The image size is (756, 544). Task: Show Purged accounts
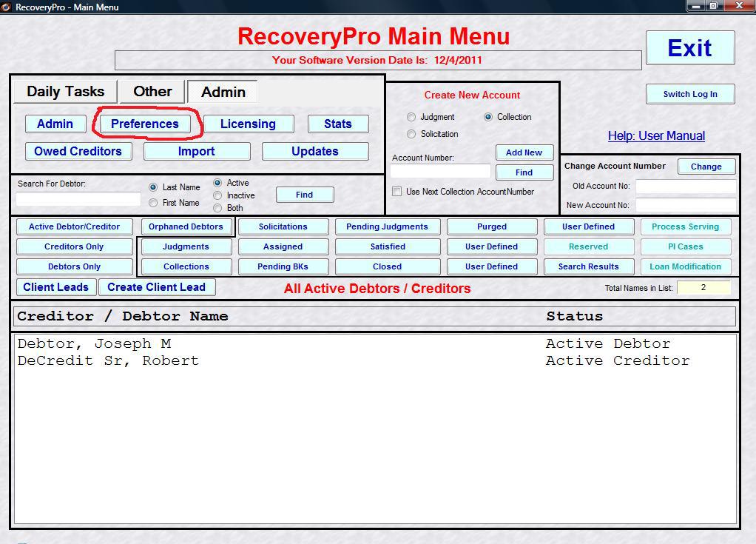[x=492, y=226]
